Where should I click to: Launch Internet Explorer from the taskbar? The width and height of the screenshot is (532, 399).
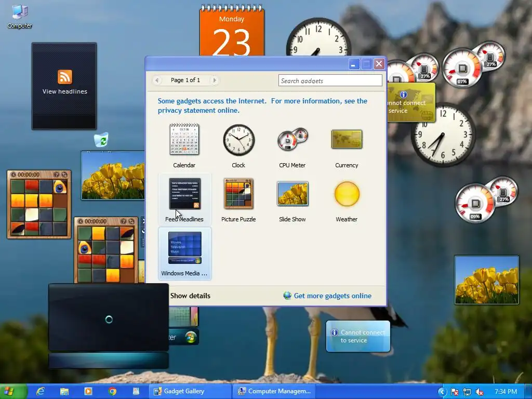click(x=41, y=392)
